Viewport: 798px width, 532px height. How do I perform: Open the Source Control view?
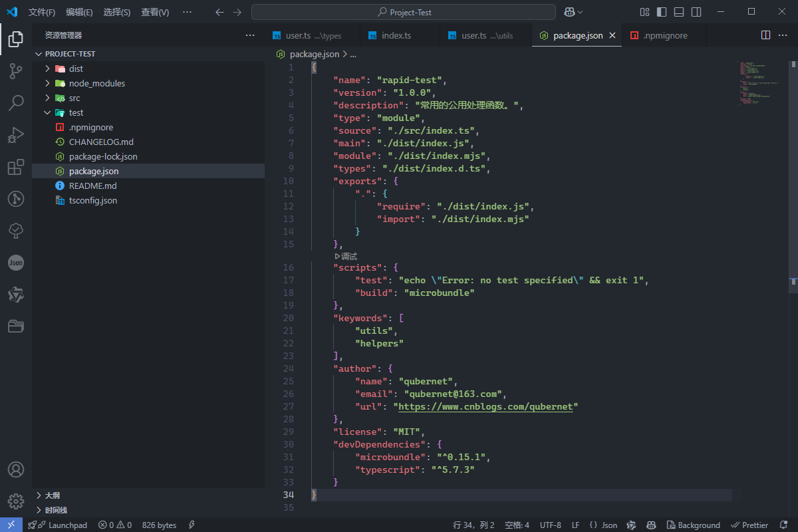tap(16, 71)
